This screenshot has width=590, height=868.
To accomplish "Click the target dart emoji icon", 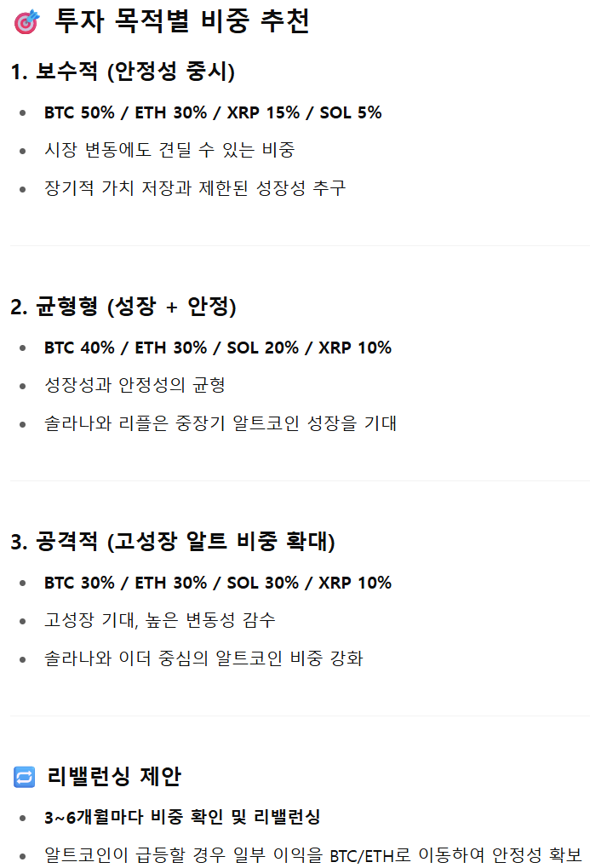I will point(26,21).
